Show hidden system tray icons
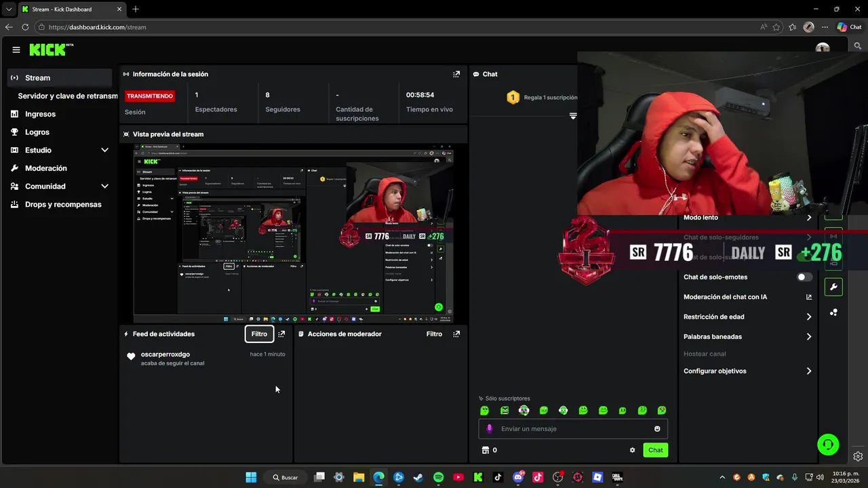868x488 pixels. coord(722,477)
